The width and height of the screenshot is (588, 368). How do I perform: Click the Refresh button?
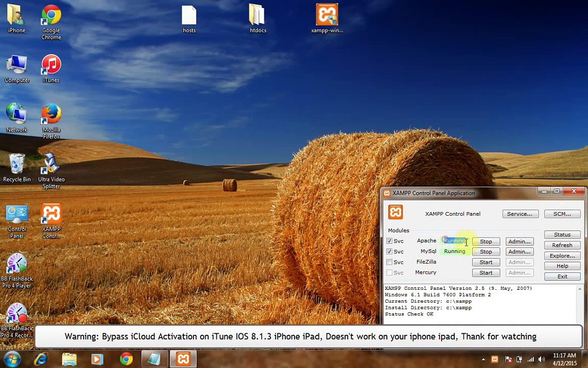(562, 245)
